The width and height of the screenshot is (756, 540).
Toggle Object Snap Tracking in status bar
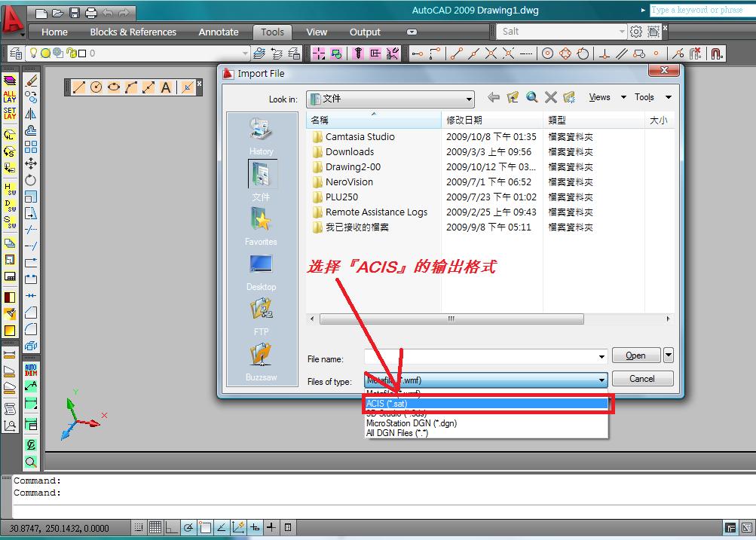[222, 527]
